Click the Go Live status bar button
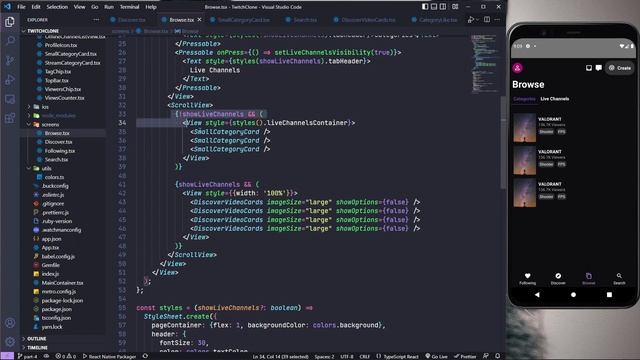 436,356
